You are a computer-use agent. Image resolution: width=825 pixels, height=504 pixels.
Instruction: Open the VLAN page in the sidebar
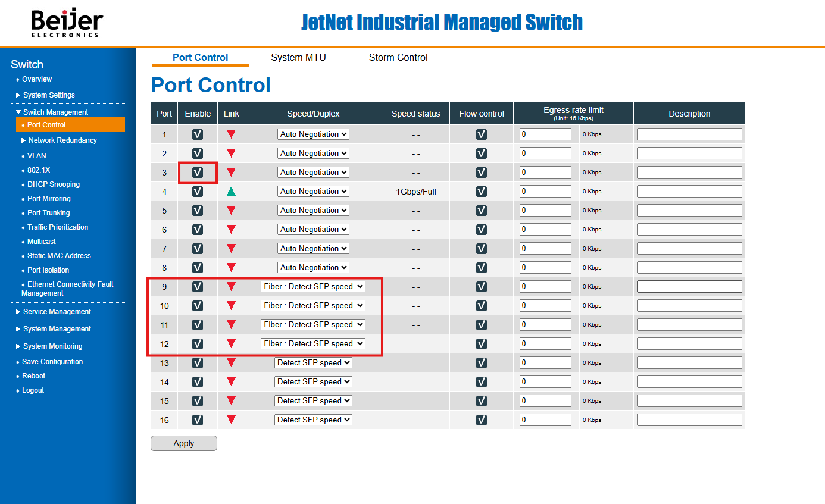[x=36, y=156]
